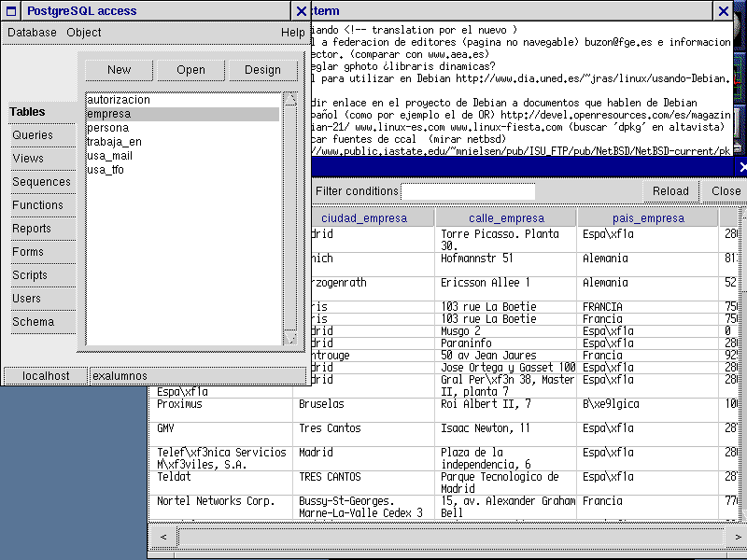Switch to the Queries tab
Viewport: 747px width, 560px height.
(x=43, y=135)
